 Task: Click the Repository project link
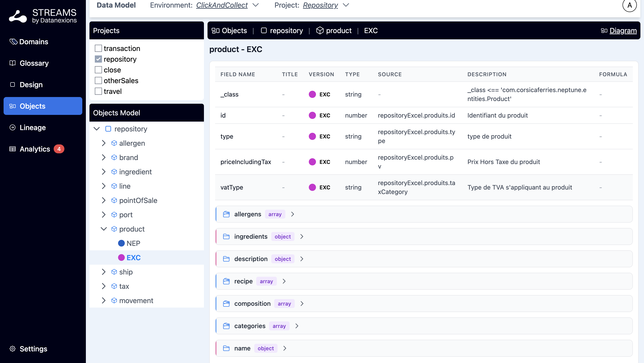320,5
